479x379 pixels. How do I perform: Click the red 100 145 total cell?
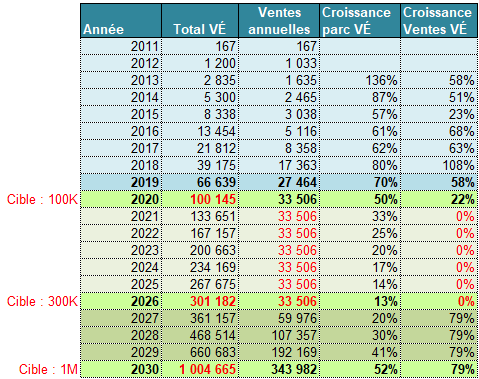click(x=200, y=199)
